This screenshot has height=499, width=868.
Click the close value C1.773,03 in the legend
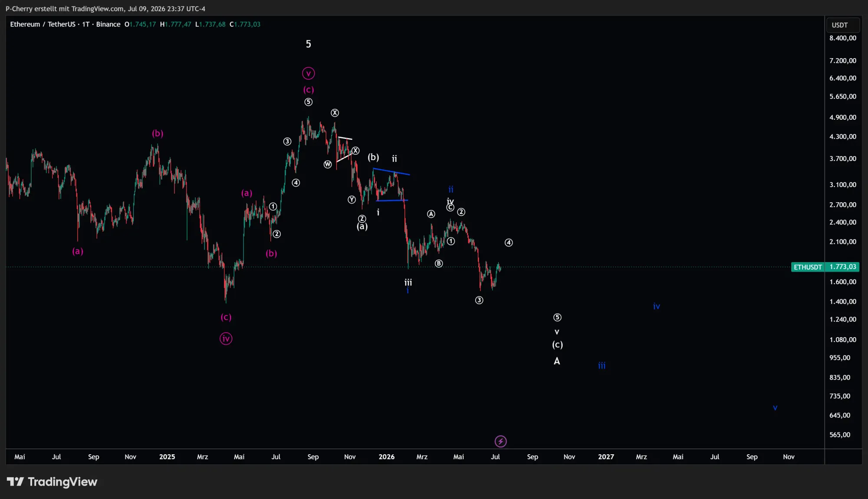pos(245,24)
